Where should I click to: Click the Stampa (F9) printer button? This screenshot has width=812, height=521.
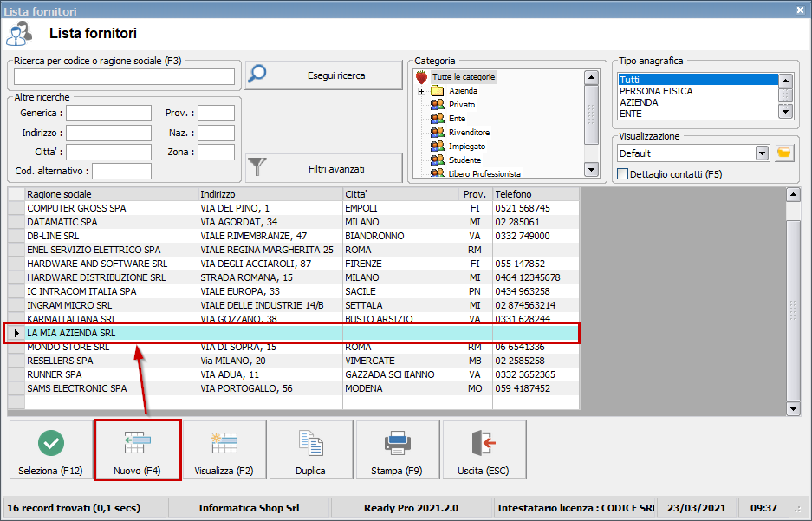pos(397,450)
